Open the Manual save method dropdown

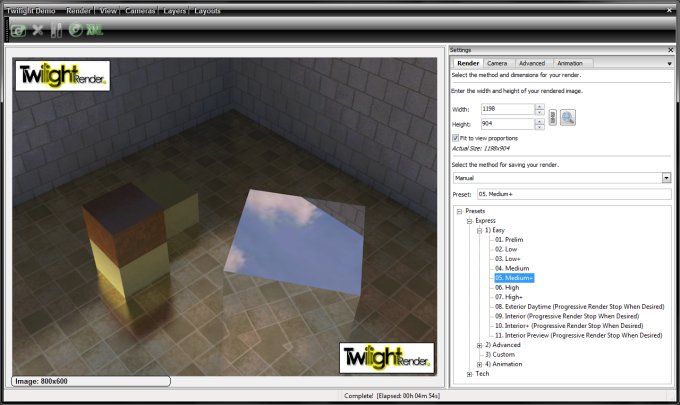click(x=666, y=177)
